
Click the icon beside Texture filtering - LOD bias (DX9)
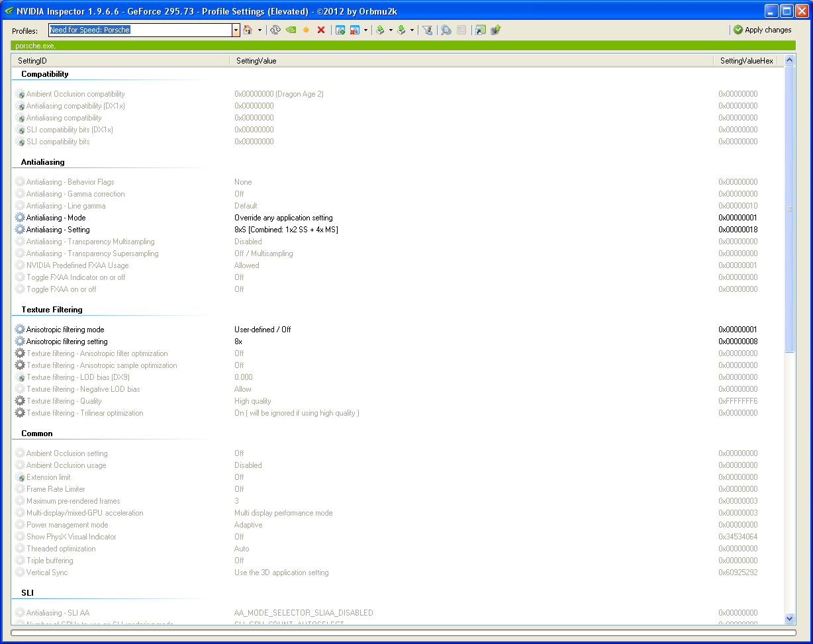pyautogui.click(x=20, y=377)
